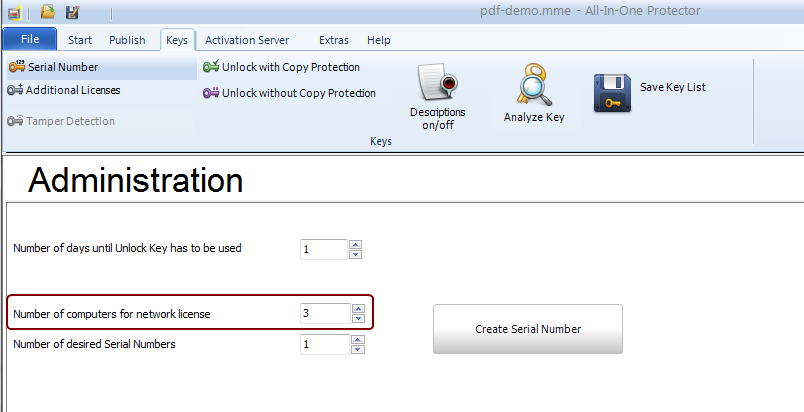This screenshot has height=412, width=804.
Task: Increase number of computers for network license
Action: pos(358,308)
